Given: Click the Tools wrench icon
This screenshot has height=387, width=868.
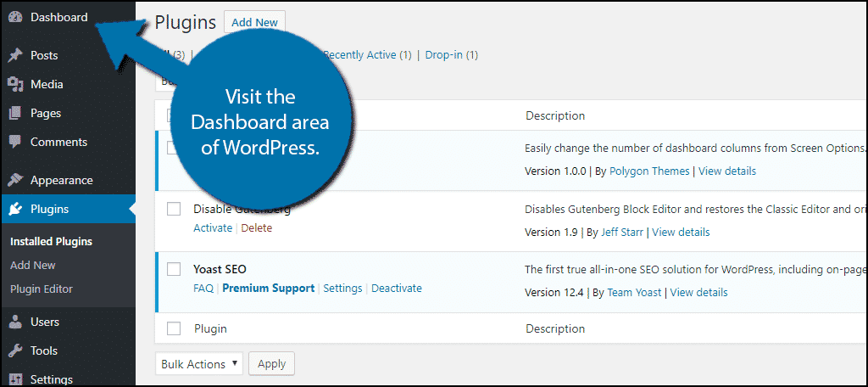Looking at the screenshot, I should coord(15,351).
